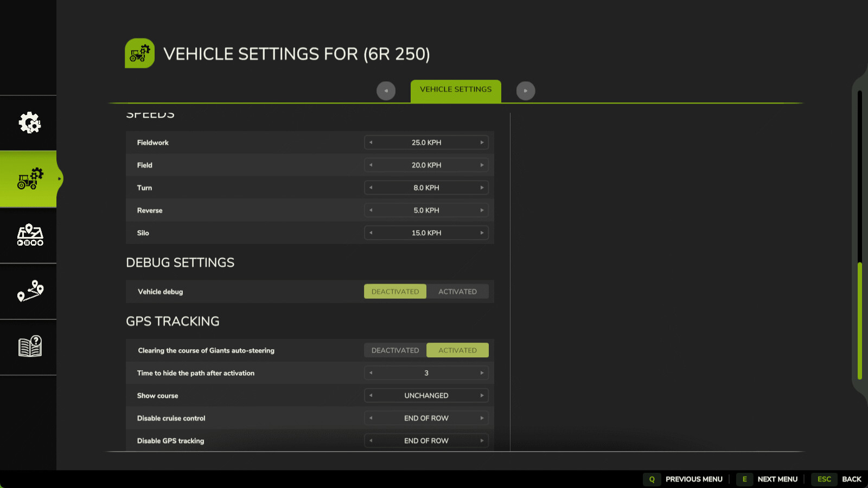This screenshot has height=488, width=868.
Task: Open the general settings gear icon in sidebar
Action: [x=29, y=122]
